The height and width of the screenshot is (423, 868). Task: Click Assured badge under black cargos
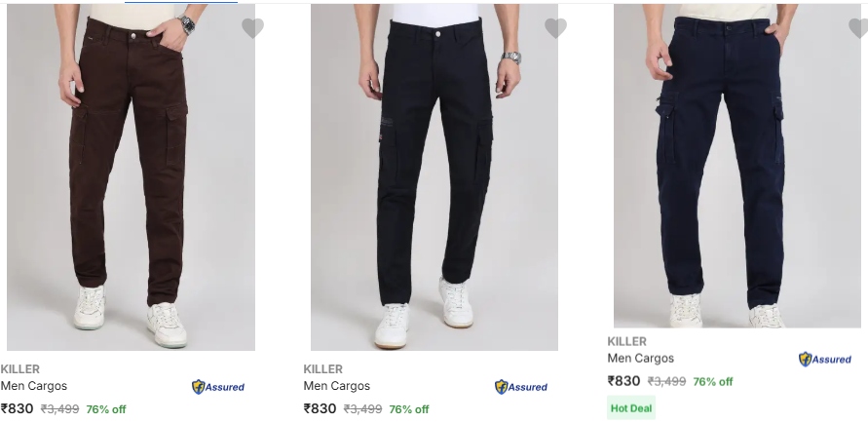521,387
